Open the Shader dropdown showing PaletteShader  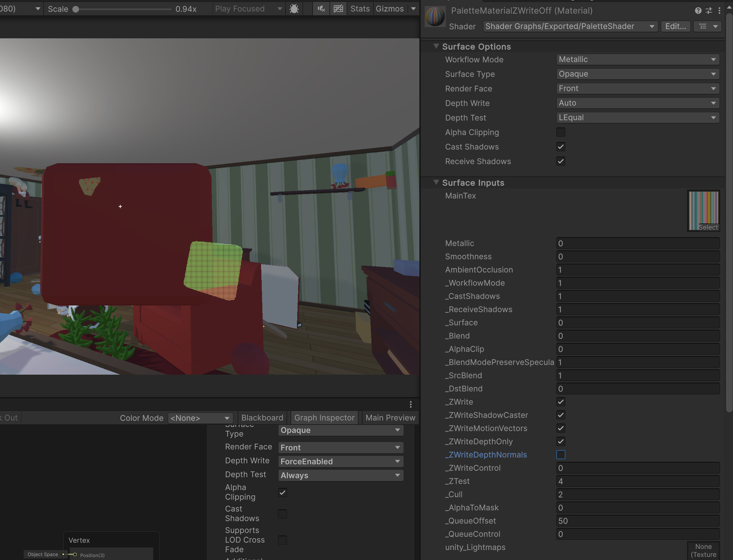pyautogui.click(x=570, y=26)
